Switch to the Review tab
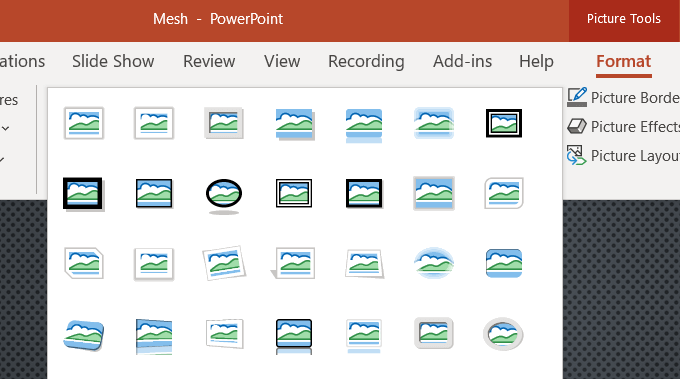 209,61
